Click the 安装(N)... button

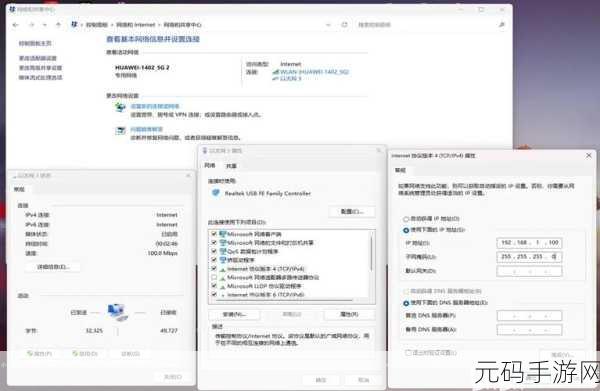(x=234, y=314)
